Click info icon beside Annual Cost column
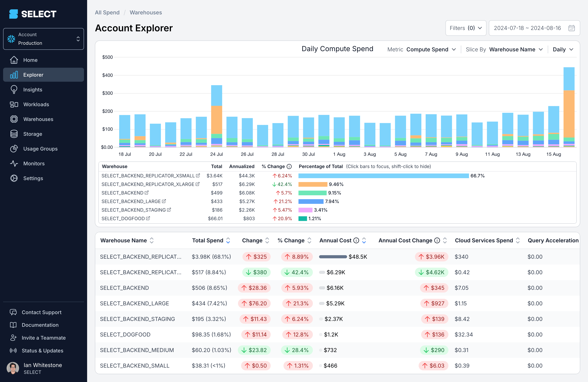The height and width of the screenshot is (382, 588). tap(356, 240)
